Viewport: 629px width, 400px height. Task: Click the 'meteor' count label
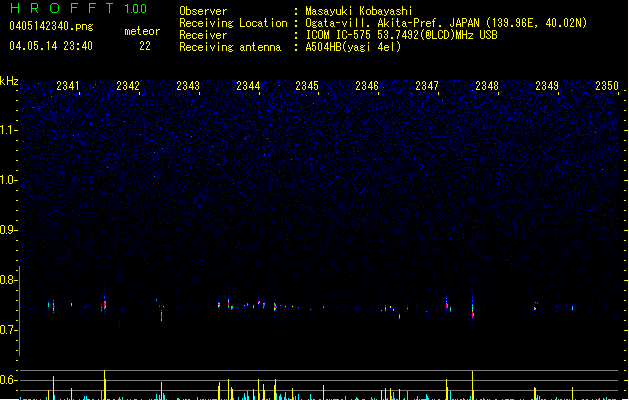[x=142, y=31]
